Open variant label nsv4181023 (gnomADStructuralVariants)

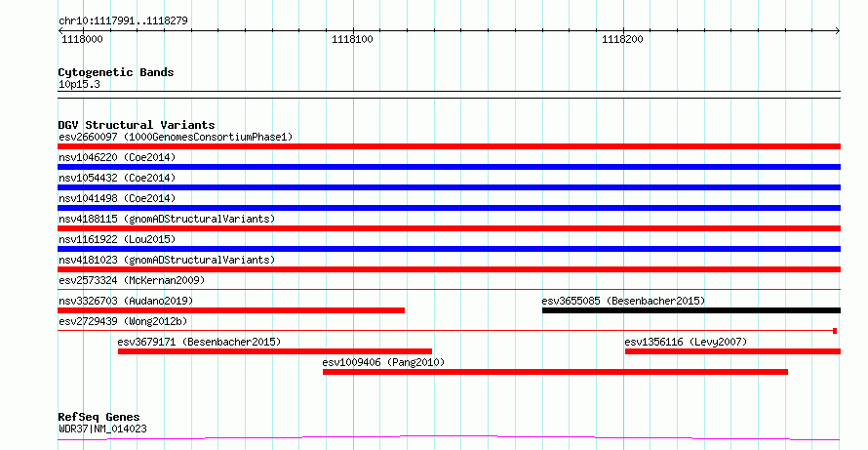[167, 260]
